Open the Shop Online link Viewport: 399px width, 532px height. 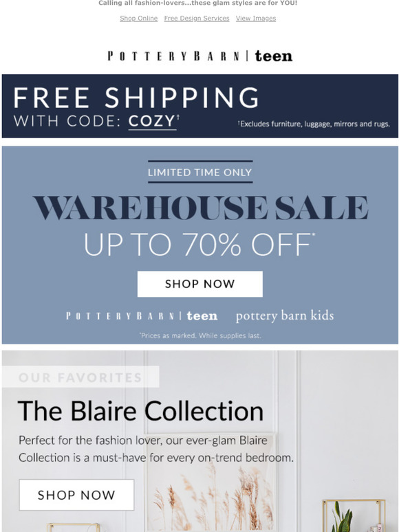pos(138,19)
